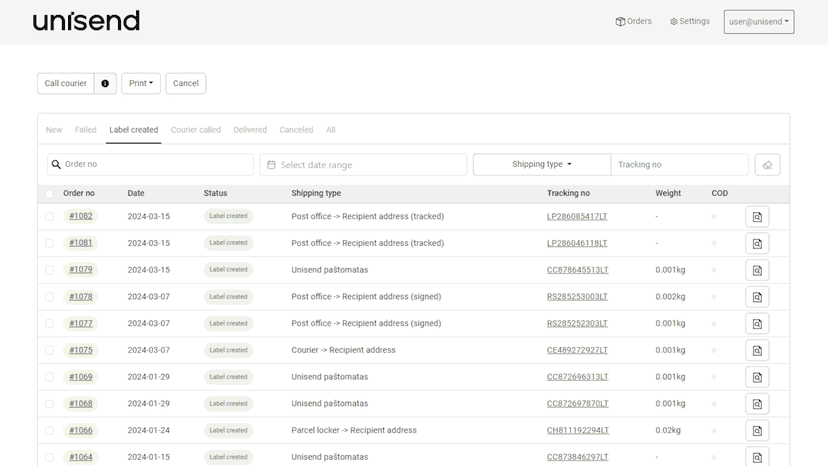Open Settings in top navigation
Image resolution: width=828 pixels, height=466 pixels.
(690, 21)
